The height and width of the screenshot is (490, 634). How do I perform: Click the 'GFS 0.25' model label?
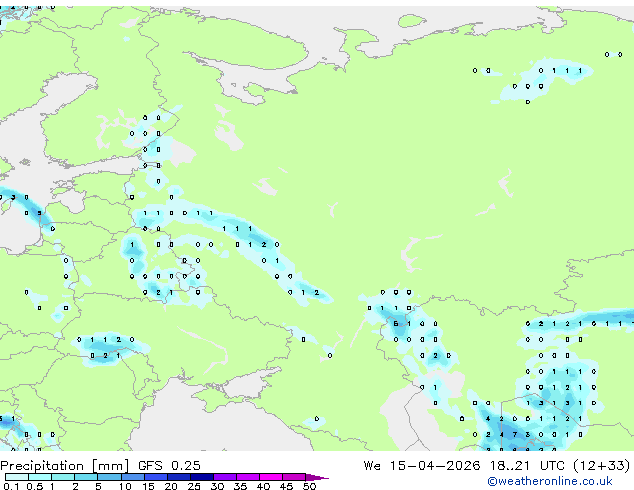(169, 466)
